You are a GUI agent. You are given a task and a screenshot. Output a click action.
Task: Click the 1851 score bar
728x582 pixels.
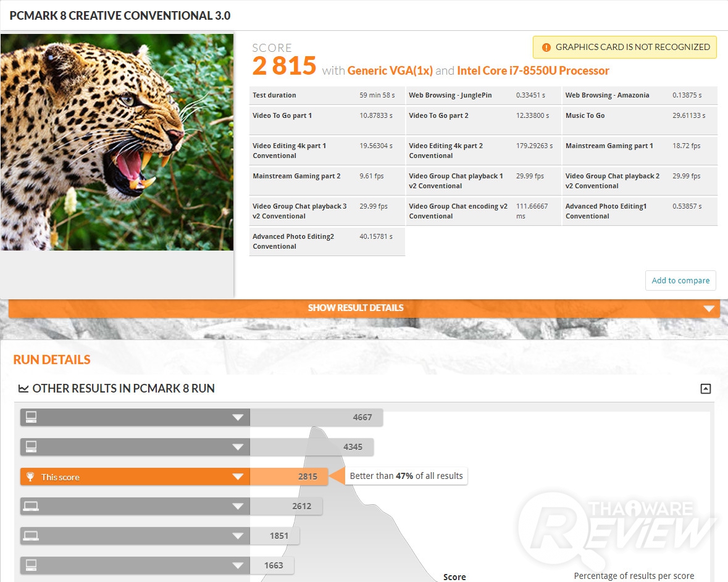(274, 536)
